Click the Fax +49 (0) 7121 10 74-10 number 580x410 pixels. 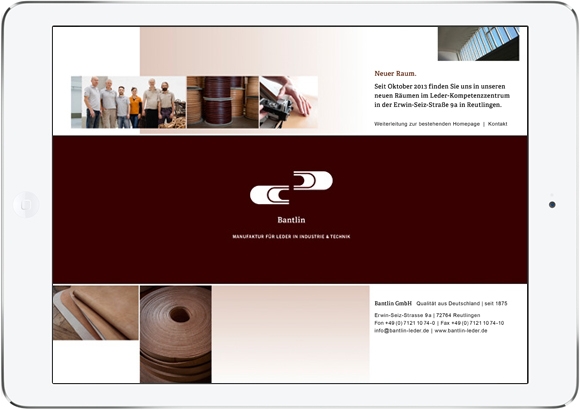tap(472, 323)
